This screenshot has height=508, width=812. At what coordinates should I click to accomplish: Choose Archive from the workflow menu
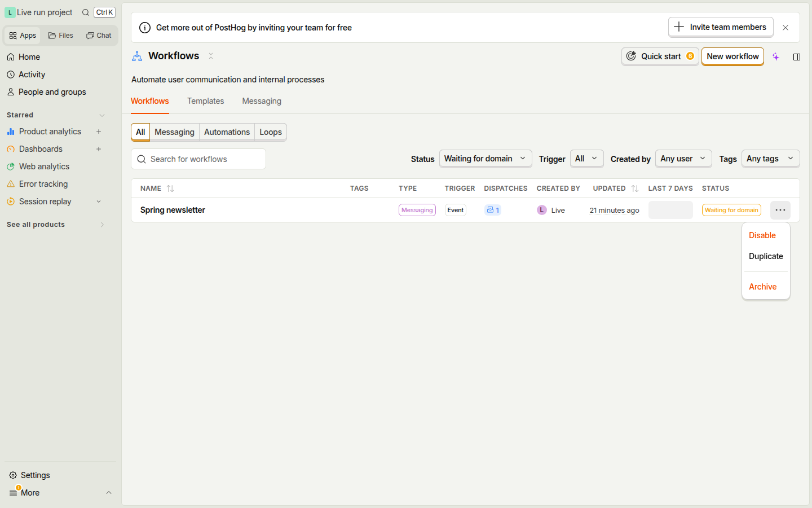tap(766, 287)
